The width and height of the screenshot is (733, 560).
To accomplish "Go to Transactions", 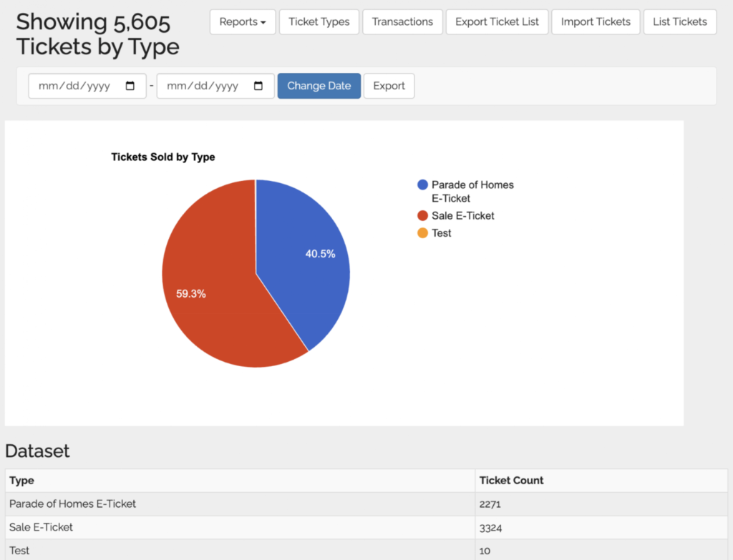I will pos(402,21).
